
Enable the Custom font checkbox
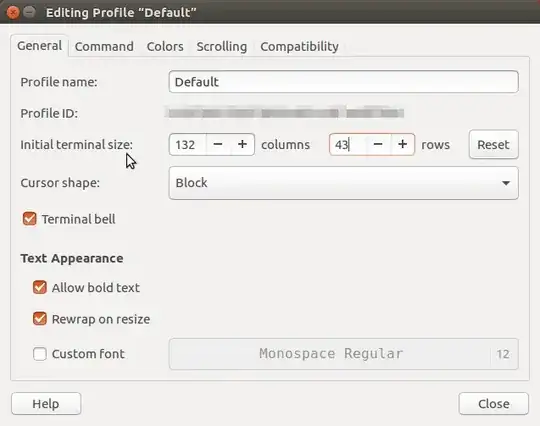40,354
